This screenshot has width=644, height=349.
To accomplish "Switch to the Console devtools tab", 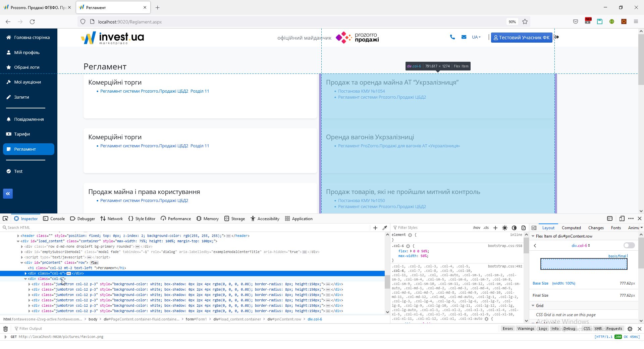I will pyautogui.click(x=54, y=218).
